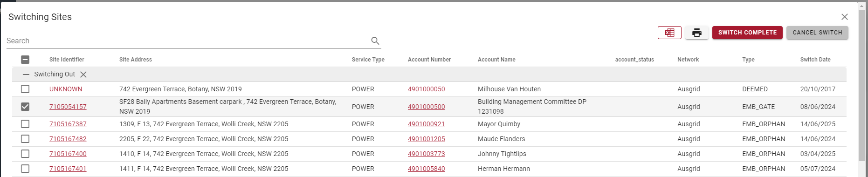
Task: Collapse the Switching Out group
Action: 26,75
